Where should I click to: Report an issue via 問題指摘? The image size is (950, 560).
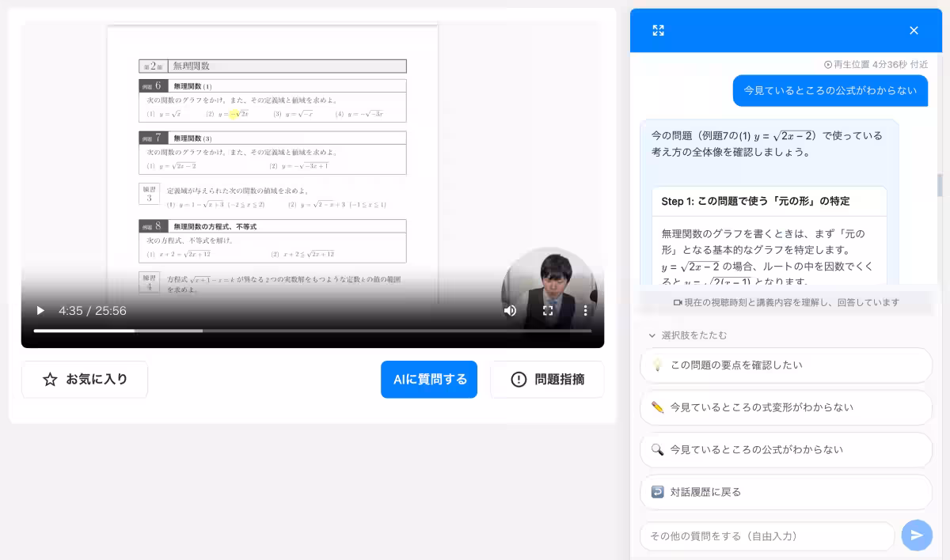point(547,380)
